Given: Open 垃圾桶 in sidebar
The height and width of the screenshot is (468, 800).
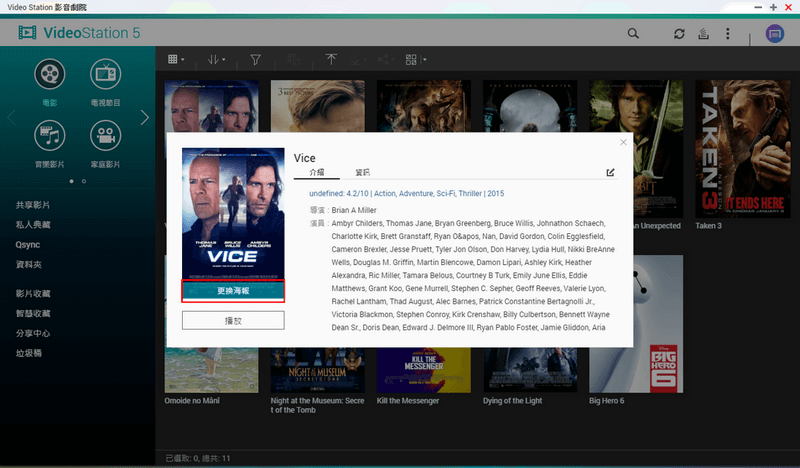Looking at the screenshot, I should pos(29,353).
